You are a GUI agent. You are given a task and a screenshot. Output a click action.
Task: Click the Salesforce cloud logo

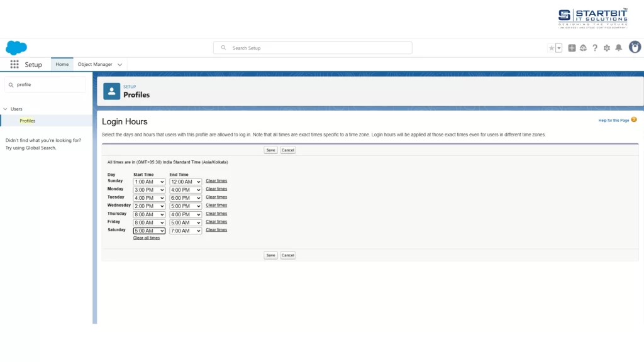coord(16,48)
